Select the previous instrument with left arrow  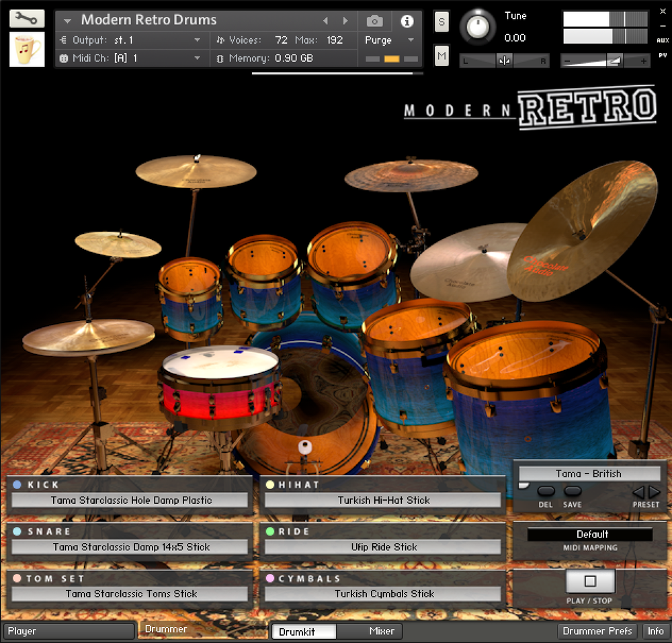[x=325, y=21]
